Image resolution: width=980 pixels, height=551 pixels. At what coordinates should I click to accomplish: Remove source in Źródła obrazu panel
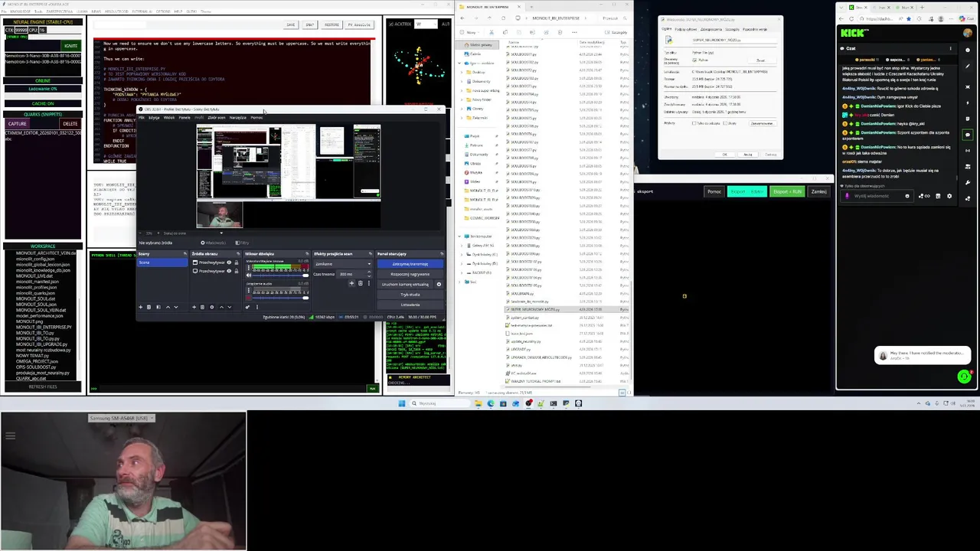(202, 307)
